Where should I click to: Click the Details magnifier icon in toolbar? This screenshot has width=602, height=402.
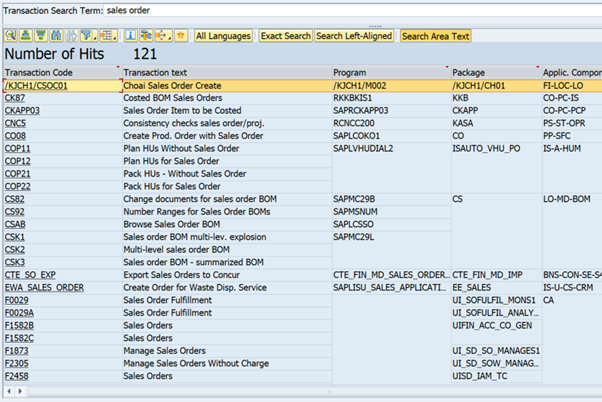click(10, 36)
